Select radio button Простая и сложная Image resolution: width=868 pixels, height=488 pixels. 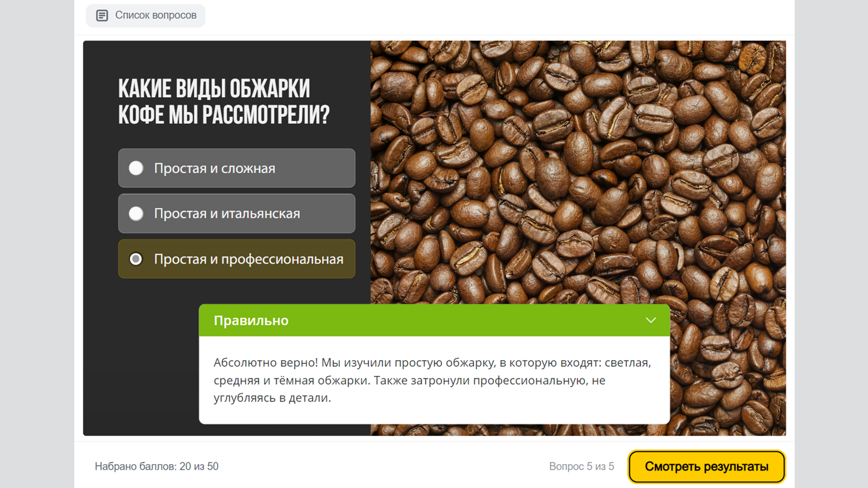pos(136,168)
